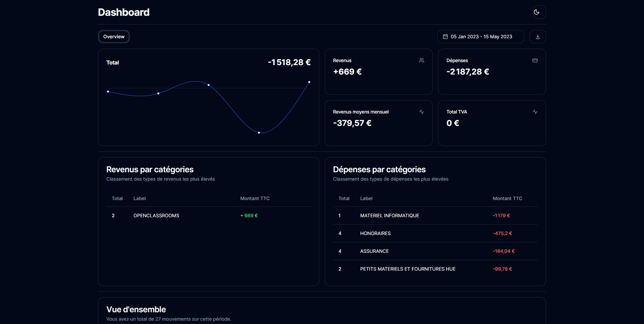
Task: Click the Montant TTC header in Dépenses table
Action: click(x=507, y=198)
